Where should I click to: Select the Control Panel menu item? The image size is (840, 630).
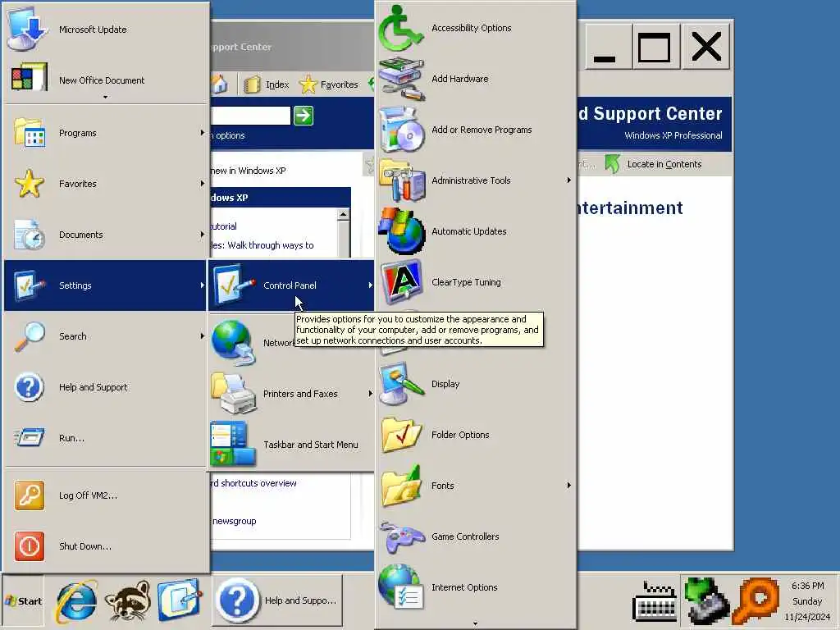pyautogui.click(x=291, y=285)
